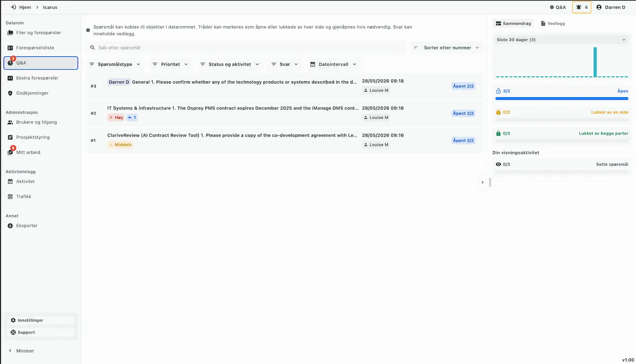Viewport: 636px width, 364px height.
Task: Expand Status og aktivitet filter
Action: tap(230, 64)
